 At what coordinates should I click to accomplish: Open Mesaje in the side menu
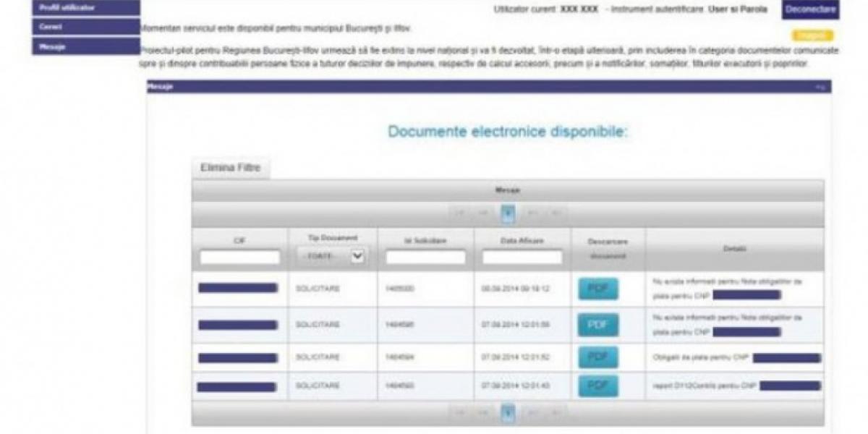(85, 46)
